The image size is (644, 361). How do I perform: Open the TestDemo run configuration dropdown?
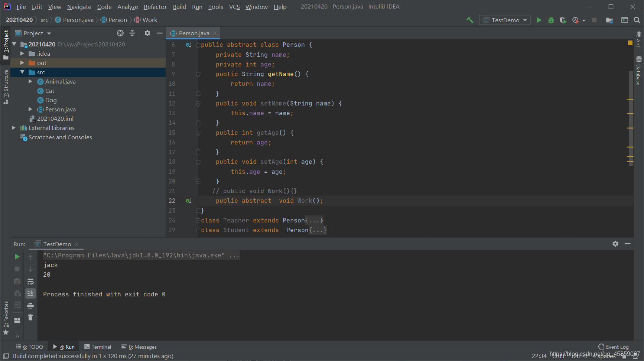[505, 20]
